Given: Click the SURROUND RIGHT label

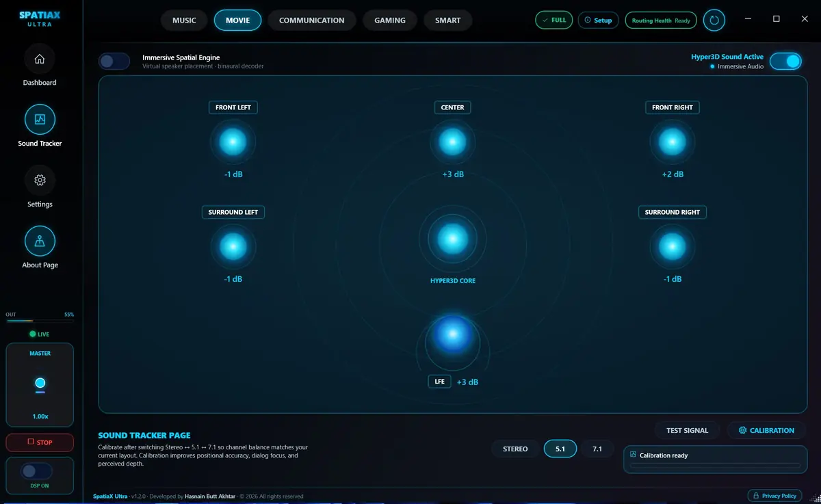Looking at the screenshot, I should click(672, 212).
